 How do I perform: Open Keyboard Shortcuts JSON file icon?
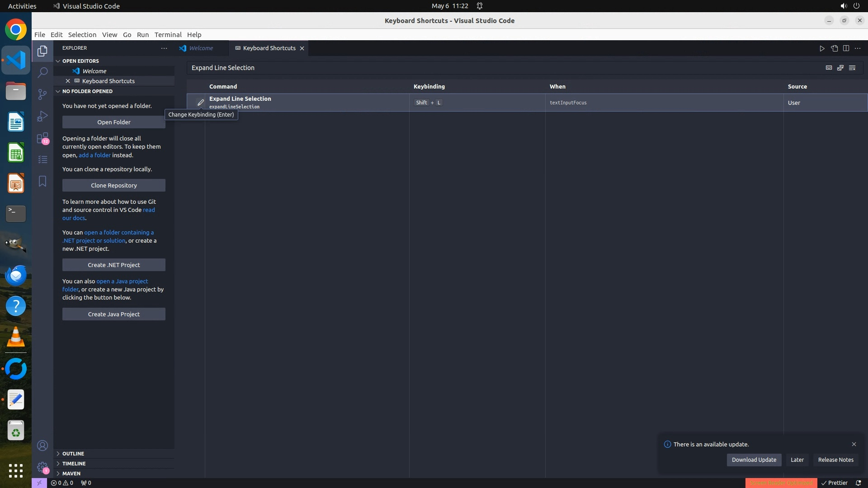point(834,48)
